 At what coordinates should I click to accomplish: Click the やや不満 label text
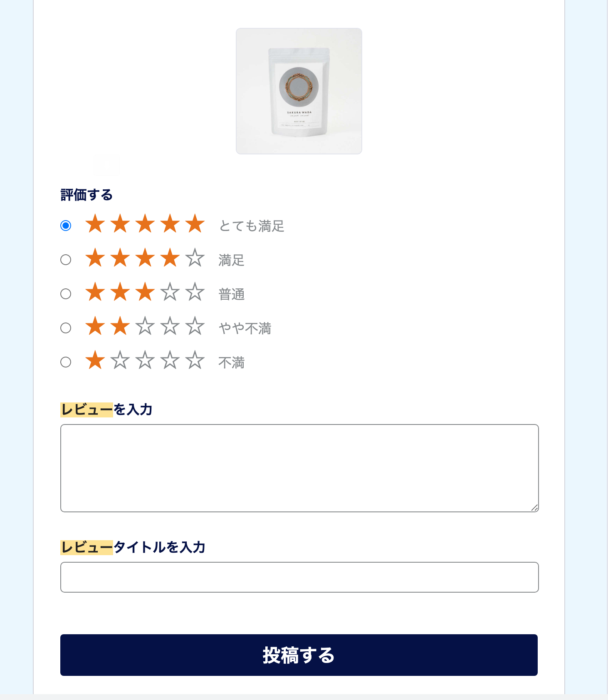tap(245, 328)
